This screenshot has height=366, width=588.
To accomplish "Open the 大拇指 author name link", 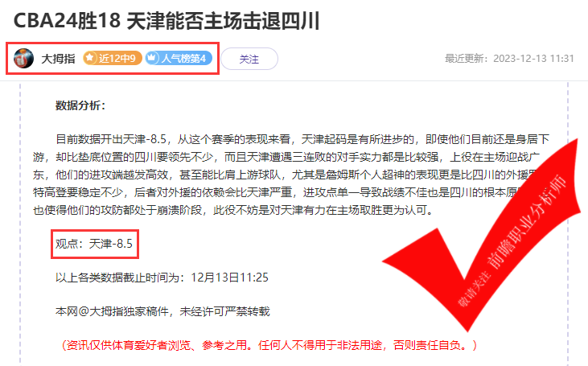I will click(58, 59).
